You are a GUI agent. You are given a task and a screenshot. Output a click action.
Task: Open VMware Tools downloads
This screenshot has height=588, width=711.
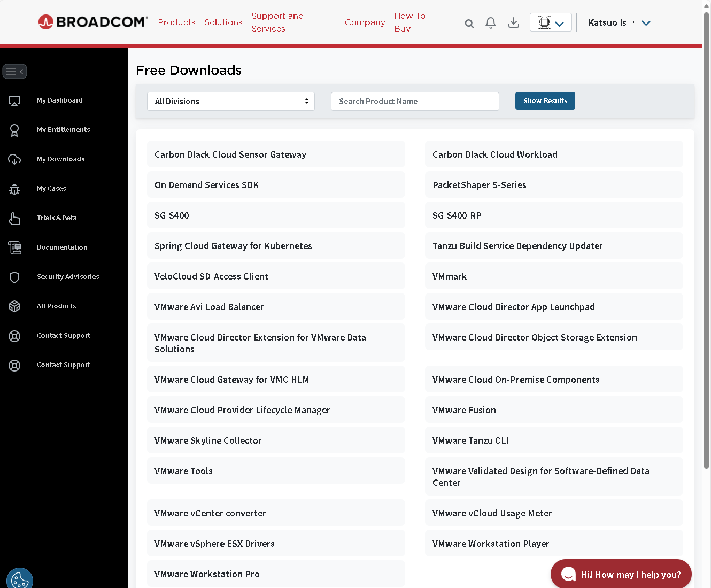[276, 471]
